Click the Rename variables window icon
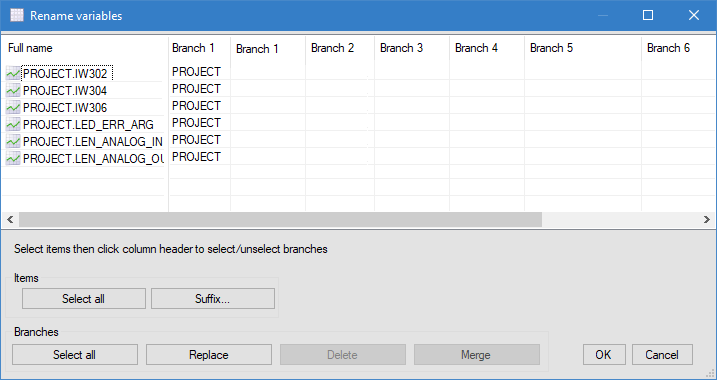 click(16, 16)
